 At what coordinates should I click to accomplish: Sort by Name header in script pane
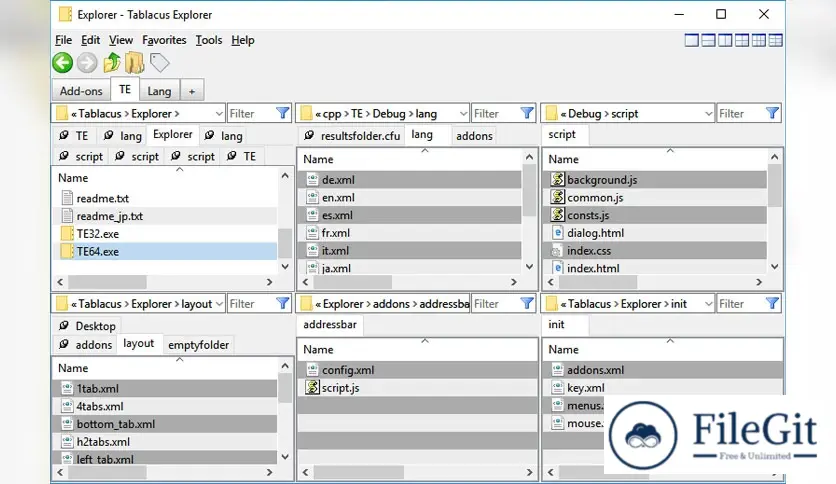coord(655,159)
